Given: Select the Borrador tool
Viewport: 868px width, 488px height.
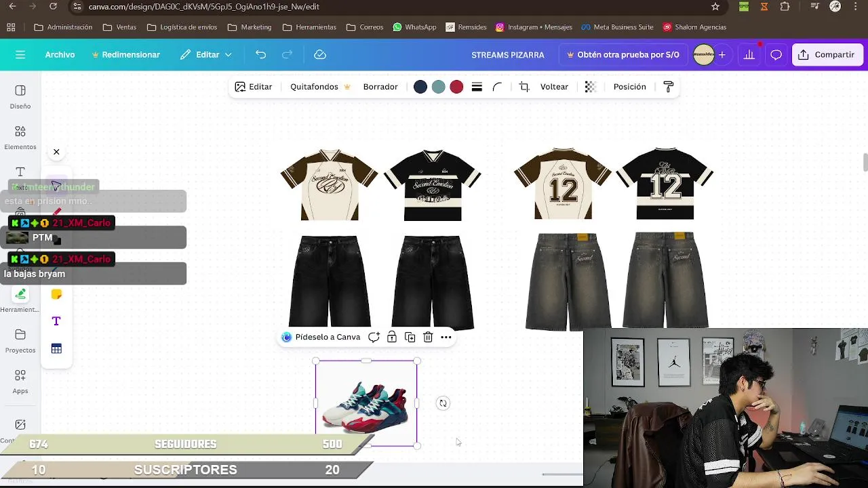Looking at the screenshot, I should [x=380, y=87].
